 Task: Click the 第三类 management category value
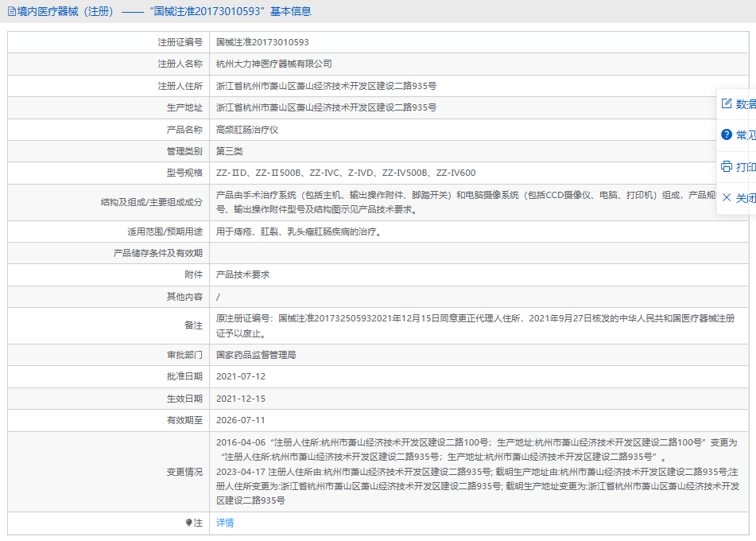point(230,151)
